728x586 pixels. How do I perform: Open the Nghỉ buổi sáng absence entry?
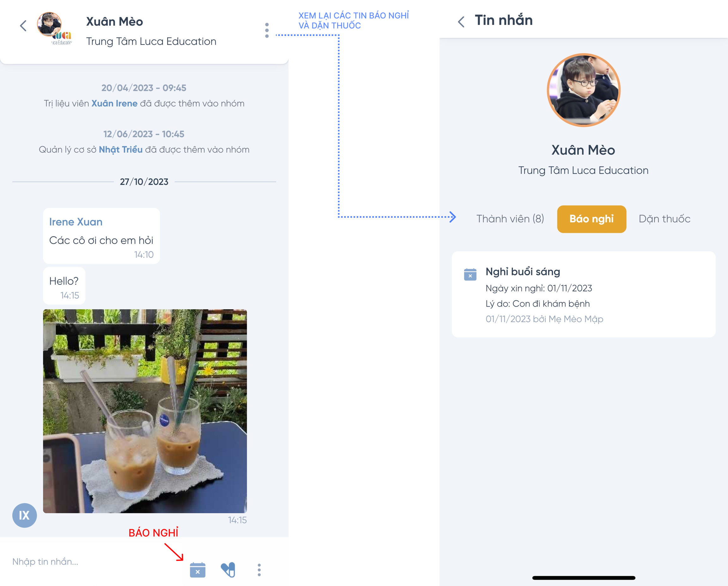584,294
